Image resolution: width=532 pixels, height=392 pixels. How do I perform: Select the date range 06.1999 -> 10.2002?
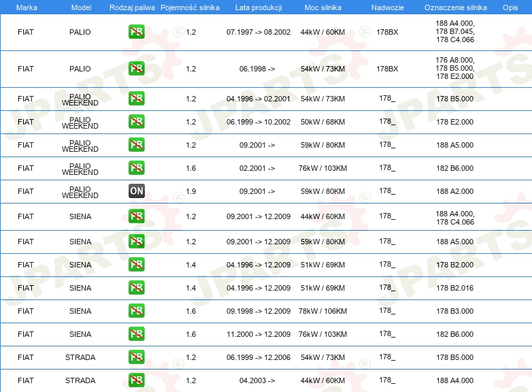(x=259, y=122)
